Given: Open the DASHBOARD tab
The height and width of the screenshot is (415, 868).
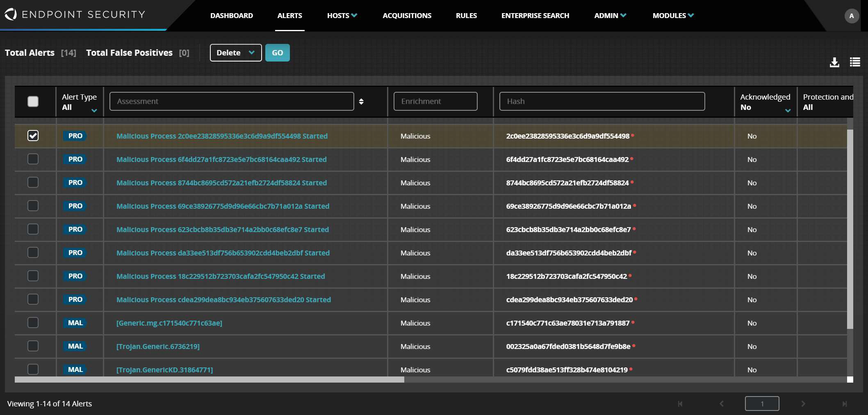Looking at the screenshot, I should [232, 16].
